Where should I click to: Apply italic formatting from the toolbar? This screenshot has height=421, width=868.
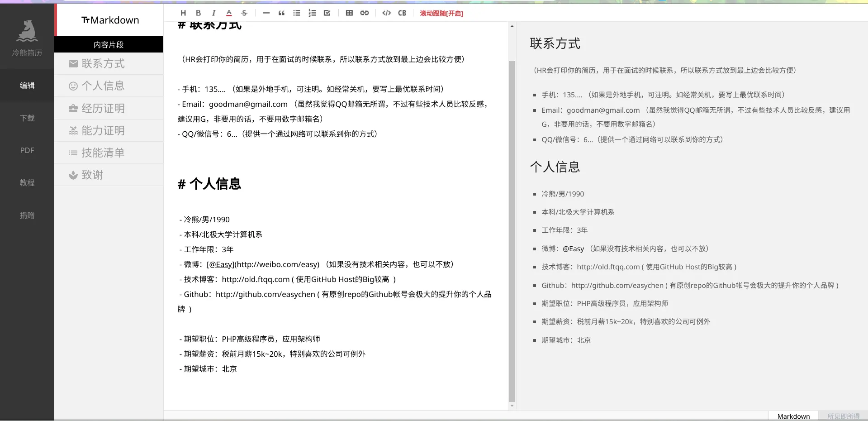[213, 13]
